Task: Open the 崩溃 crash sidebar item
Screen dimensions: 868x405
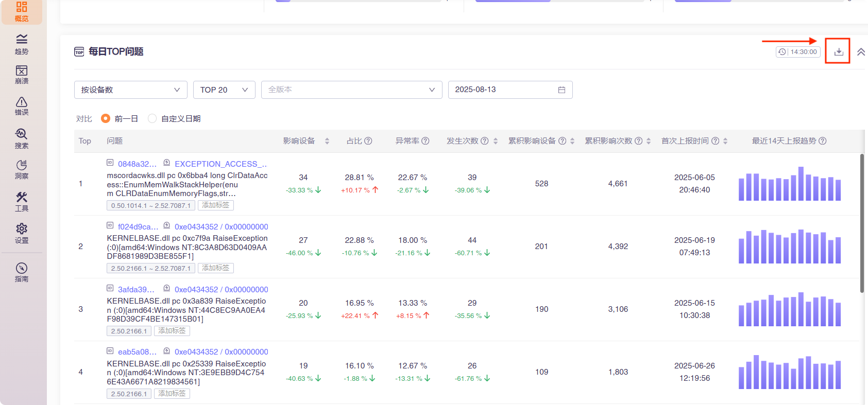Action: point(22,75)
